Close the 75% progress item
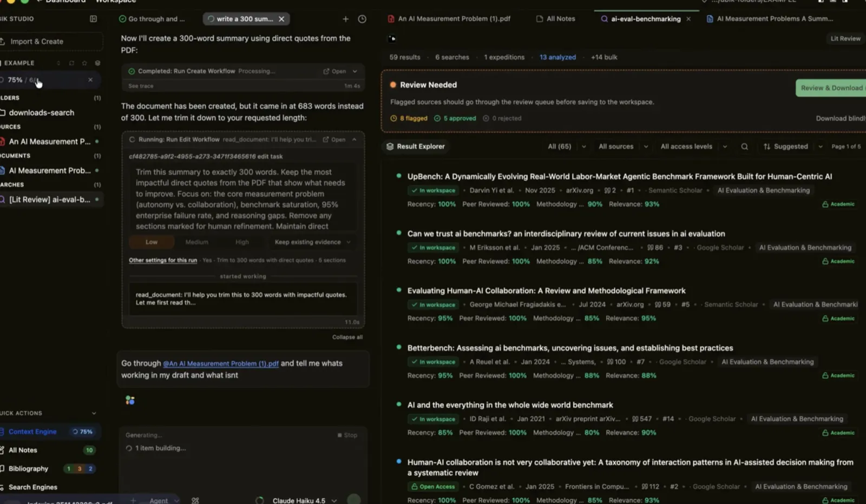 90,80
